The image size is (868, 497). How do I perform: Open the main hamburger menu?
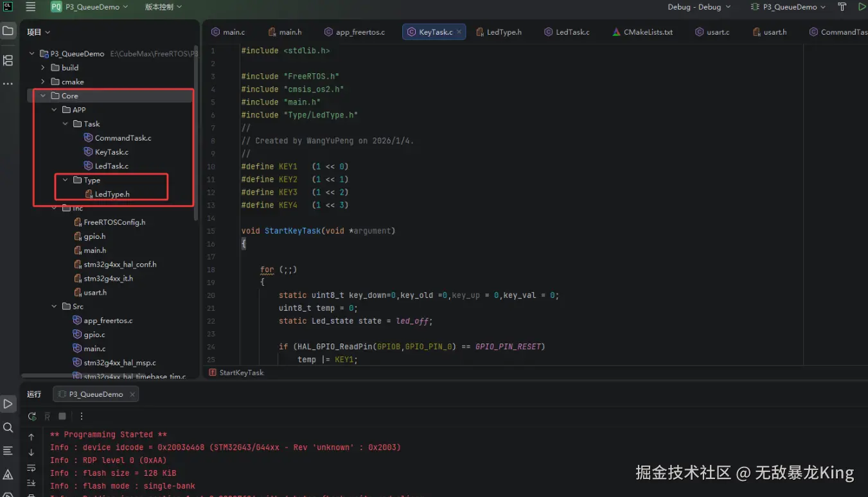30,7
